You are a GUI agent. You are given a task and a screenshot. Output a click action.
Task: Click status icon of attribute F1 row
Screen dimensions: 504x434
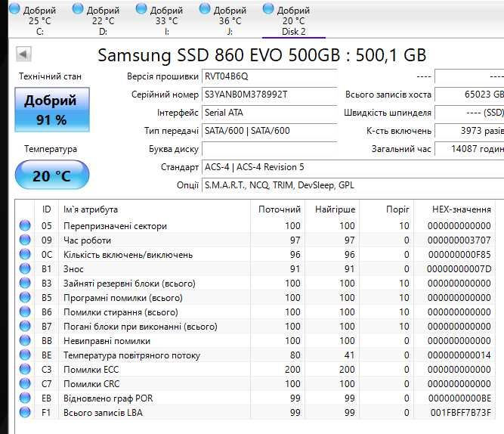coord(25,412)
